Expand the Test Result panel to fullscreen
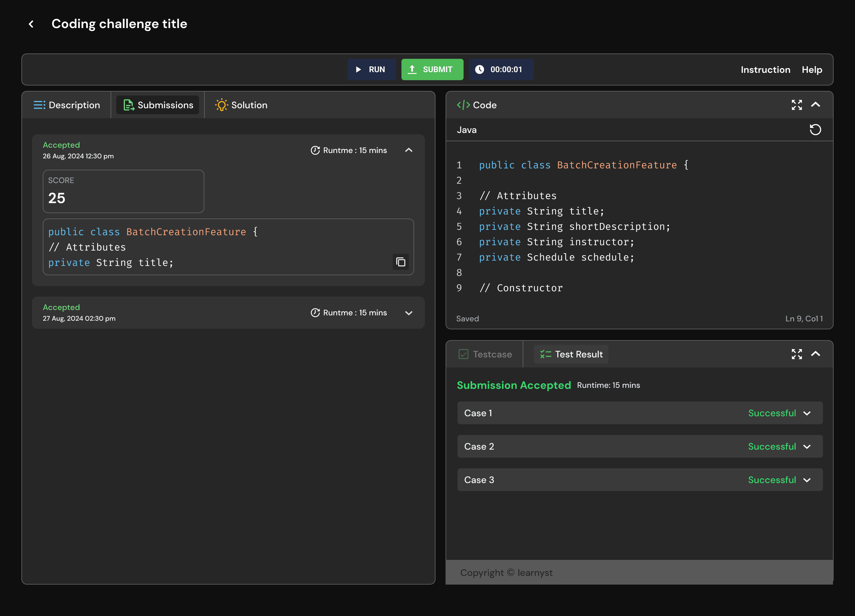 pyautogui.click(x=797, y=354)
